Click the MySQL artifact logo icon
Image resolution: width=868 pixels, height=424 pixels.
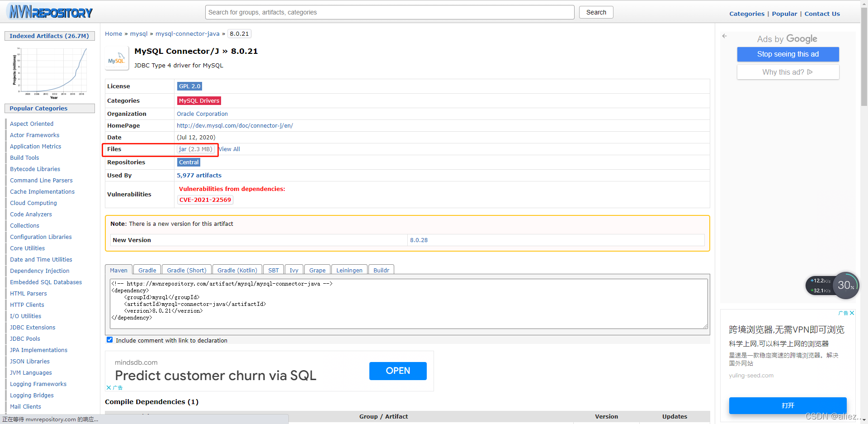click(x=117, y=58)
